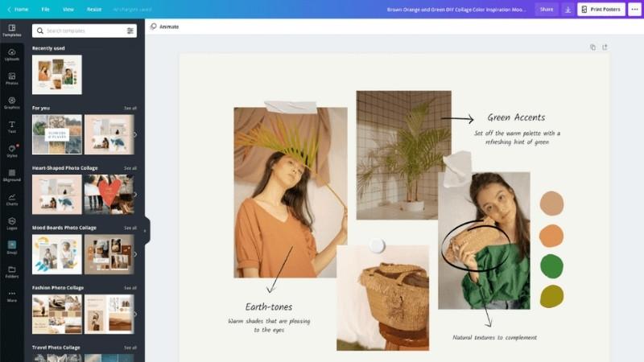Select 'Warm shades that are pleasing' text
Screen dimensions: 644x362
click(269, 321)
